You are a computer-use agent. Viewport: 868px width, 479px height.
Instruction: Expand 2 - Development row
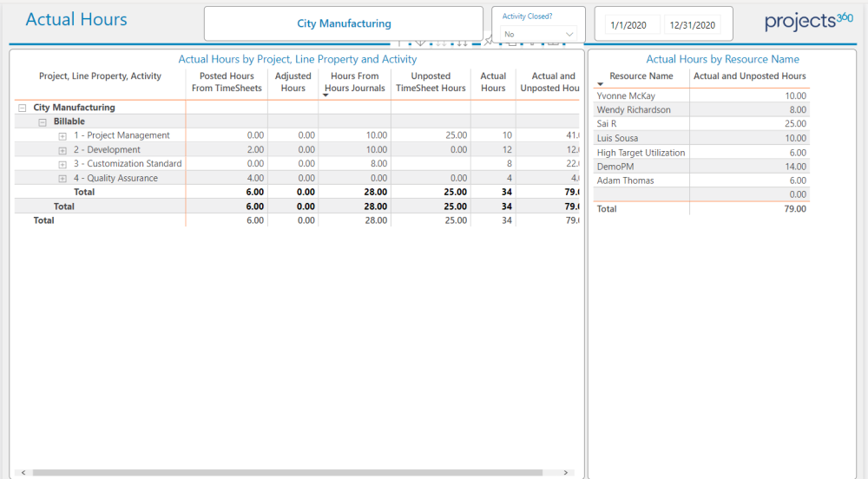tap(62, 150)
